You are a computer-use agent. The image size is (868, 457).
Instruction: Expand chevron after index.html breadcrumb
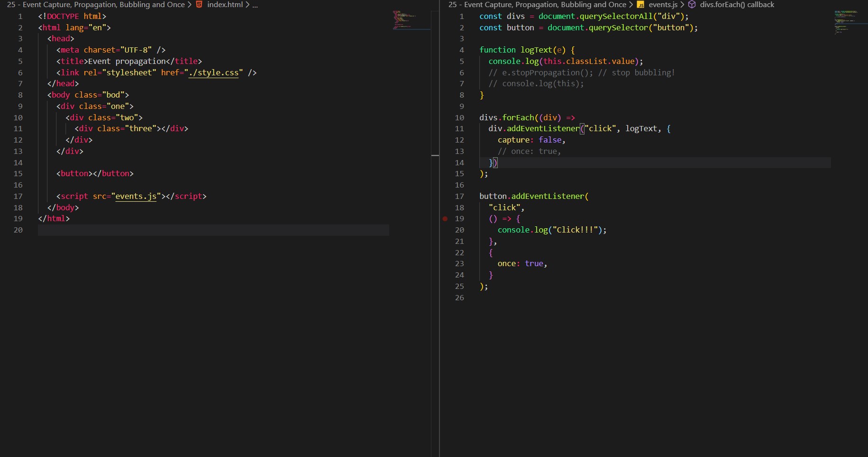(x=247, y=4)
